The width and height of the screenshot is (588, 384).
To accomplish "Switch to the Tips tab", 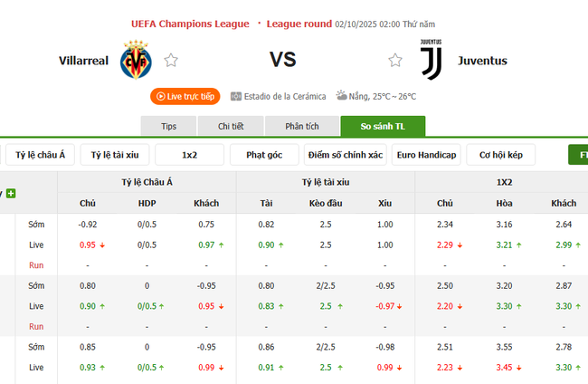I will tap(168, 126).
